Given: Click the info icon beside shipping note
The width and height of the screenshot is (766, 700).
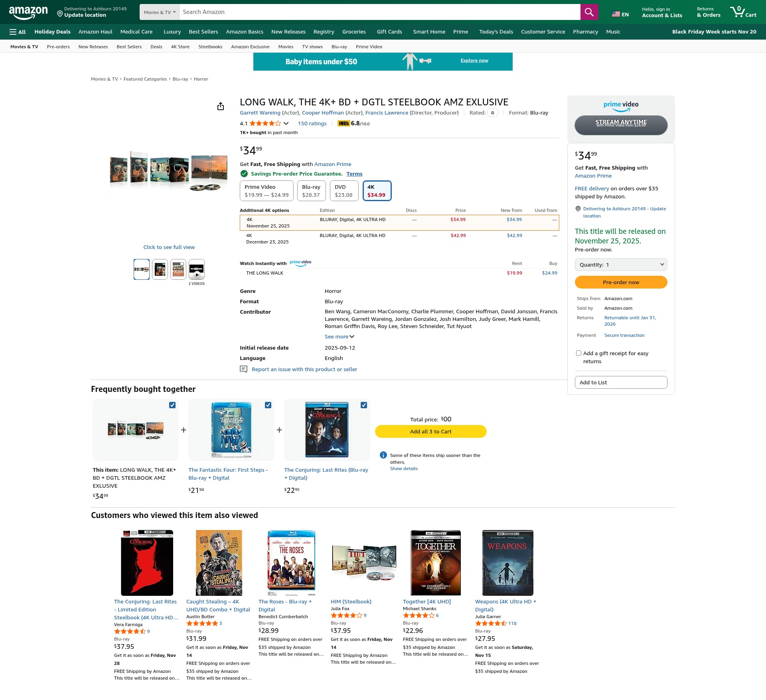Looking at the screenshot, I should pyautogui.click(x=383, y=455).
